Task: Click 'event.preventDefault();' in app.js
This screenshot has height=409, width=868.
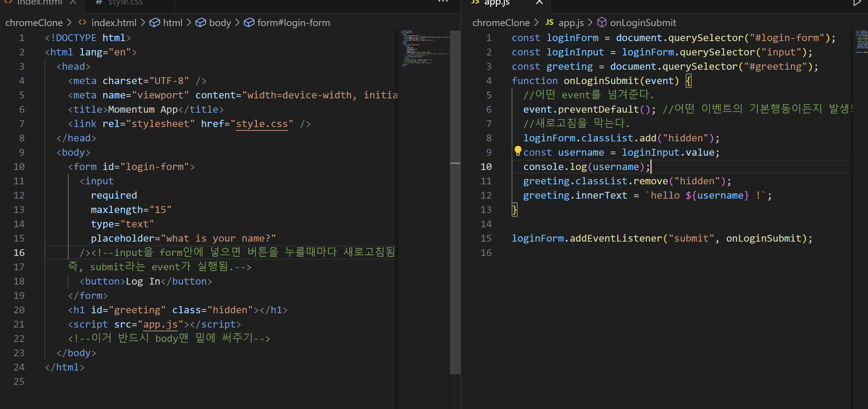Action: click(589, 109)
